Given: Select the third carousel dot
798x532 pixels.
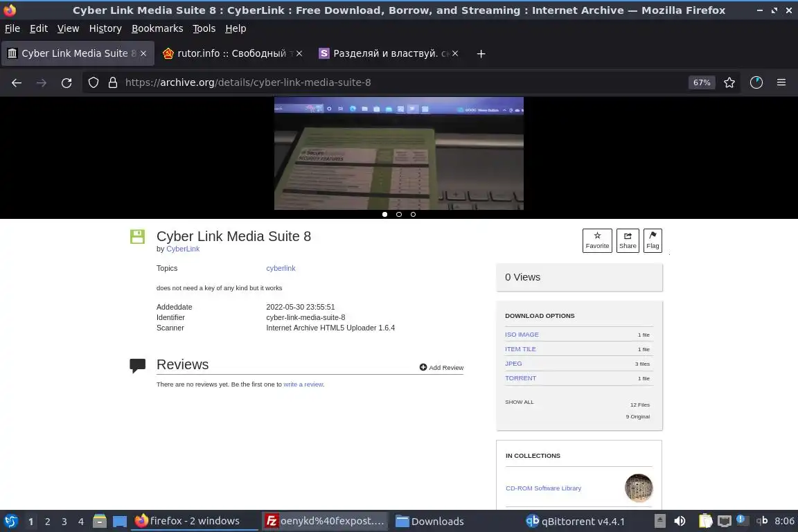Looking at the screenshot, I should click(x=414, y=214).
